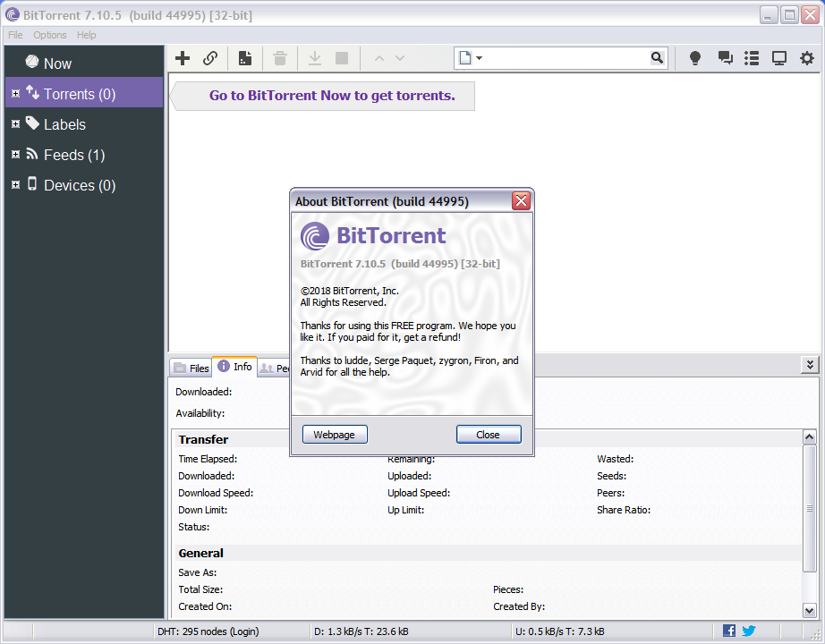Click the light bulb upgrade icon
This screenshot has width=825, height=644.
point(695,58)
